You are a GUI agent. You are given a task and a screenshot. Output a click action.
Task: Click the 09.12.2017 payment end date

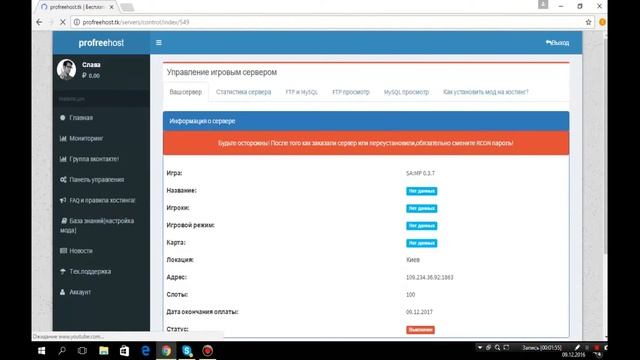pos(419,312)
